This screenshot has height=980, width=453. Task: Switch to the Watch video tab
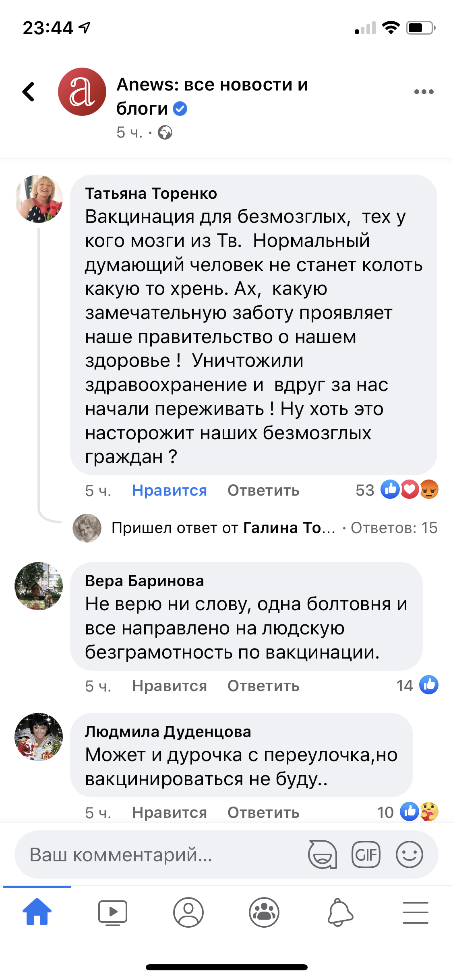pyautogui.click(x=113, y=912)
